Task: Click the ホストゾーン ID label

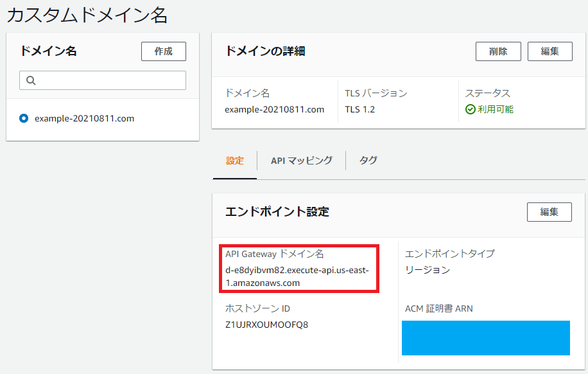Action: point(257,308)
